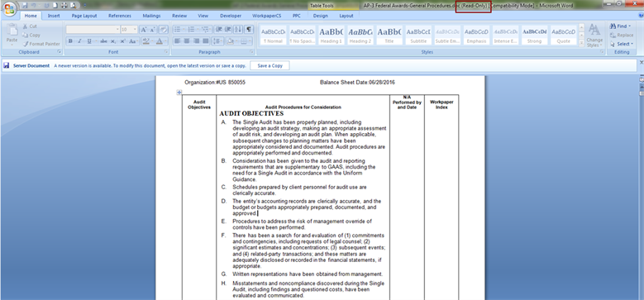This screenshot has height=300, width=644.
Task: Apply Title style
Action: (389, 36)
